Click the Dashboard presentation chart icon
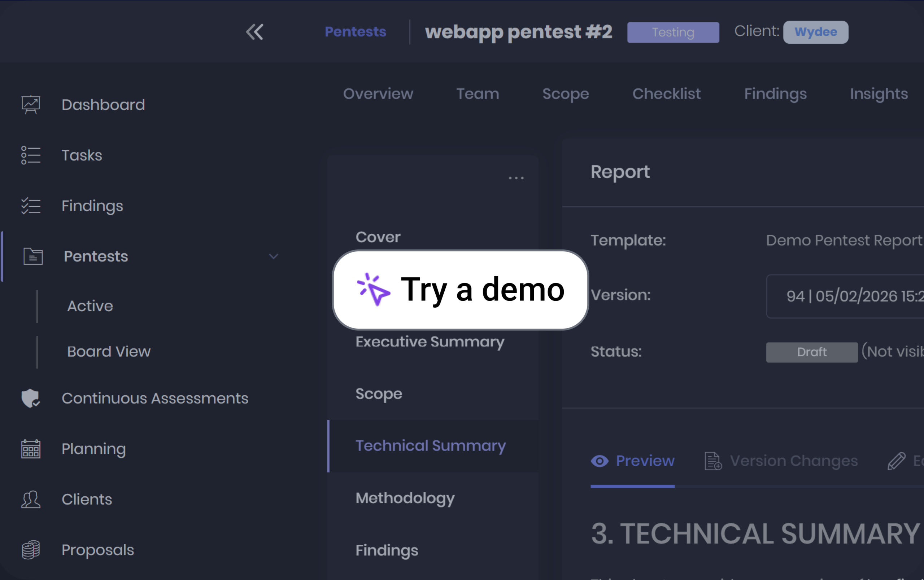Screen dimensions: 924x580 [x=31, y=105]
